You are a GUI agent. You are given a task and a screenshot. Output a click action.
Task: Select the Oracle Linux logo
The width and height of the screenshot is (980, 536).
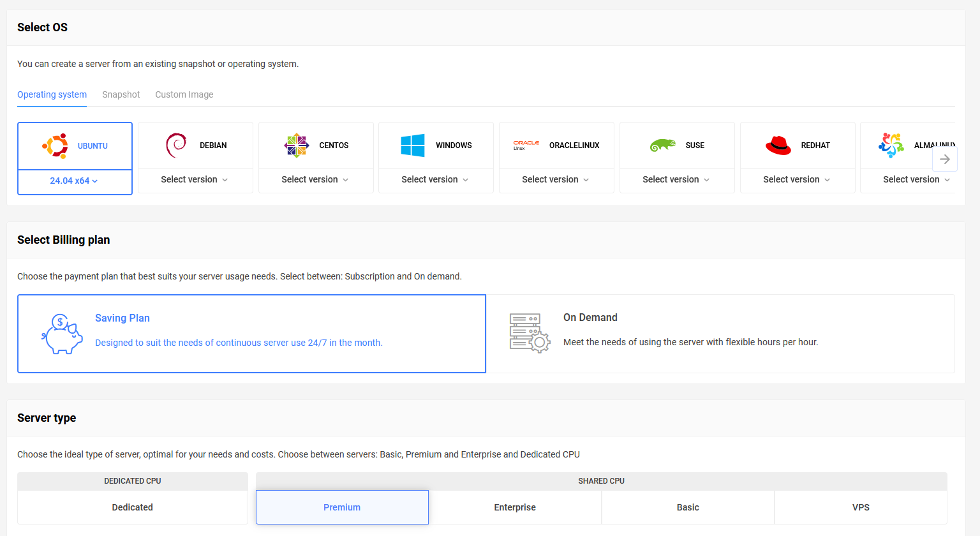[526, 145]
